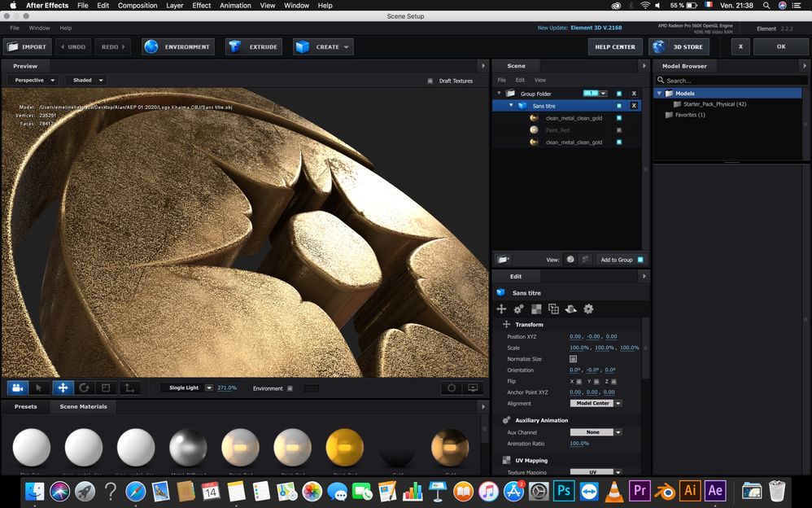The height and width of the screenshot is (508, 812).
Task: Open the Composition menu in the macOS menu bar
Action: click(138, 5)
